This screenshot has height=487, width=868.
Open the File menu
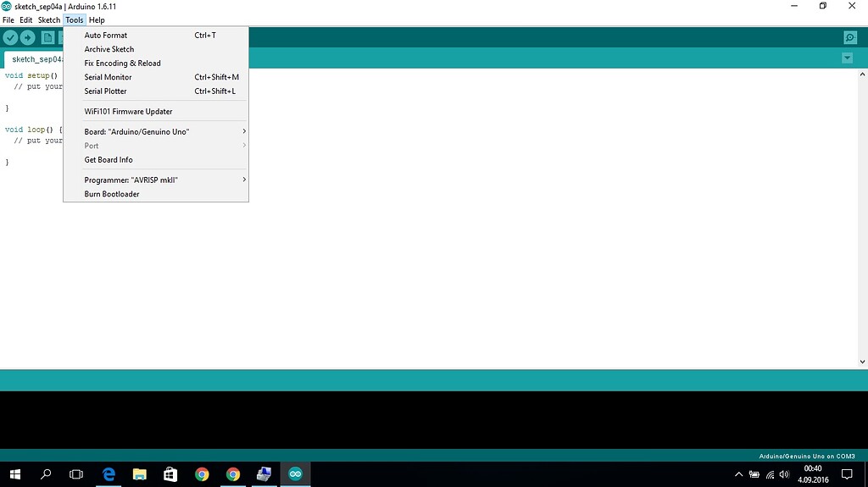[x=8, y=20]
